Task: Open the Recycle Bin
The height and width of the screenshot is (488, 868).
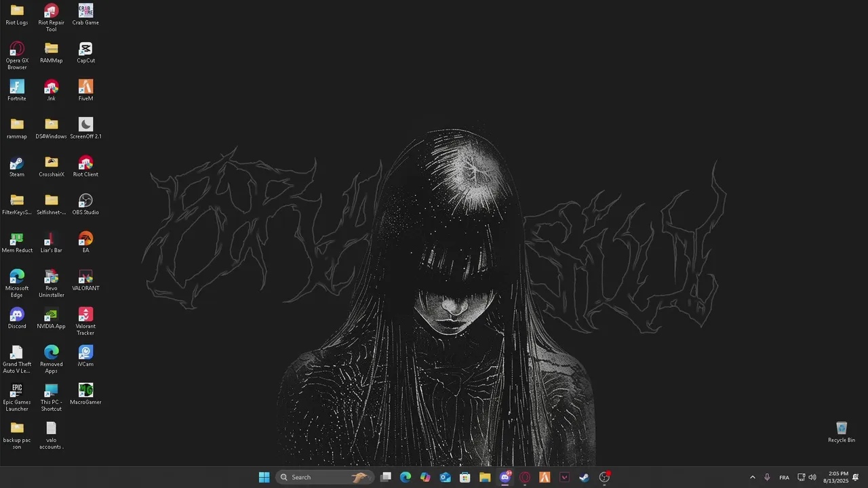Action: click(x=842, y=432)
